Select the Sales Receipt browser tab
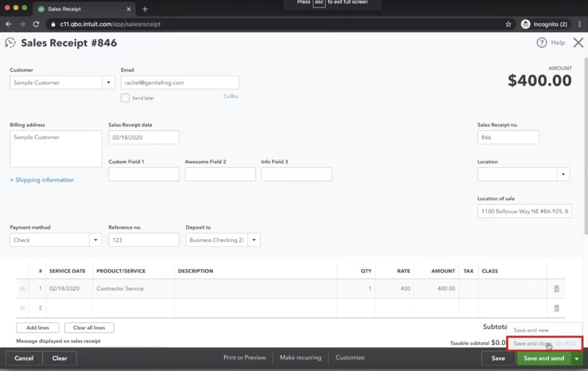588x371 pixels. pos(84,9)
